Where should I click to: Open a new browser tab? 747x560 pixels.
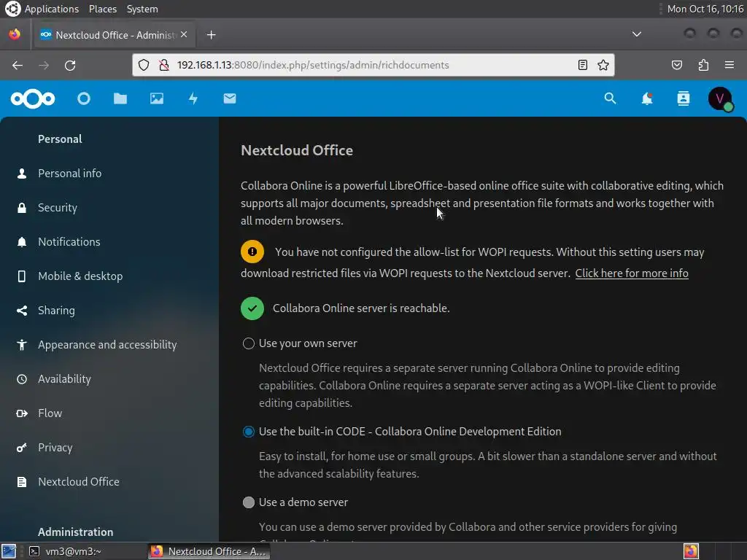pos(212,35)
